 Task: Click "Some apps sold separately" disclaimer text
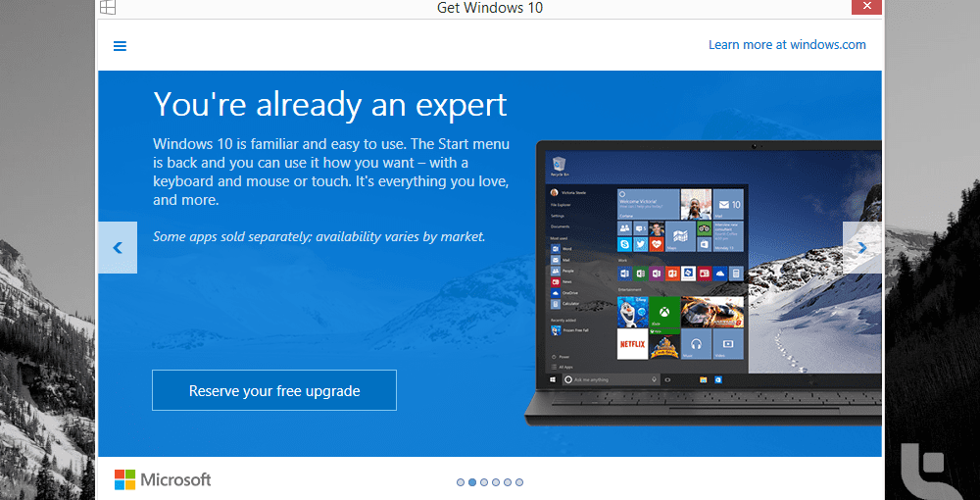click(319, 237)
